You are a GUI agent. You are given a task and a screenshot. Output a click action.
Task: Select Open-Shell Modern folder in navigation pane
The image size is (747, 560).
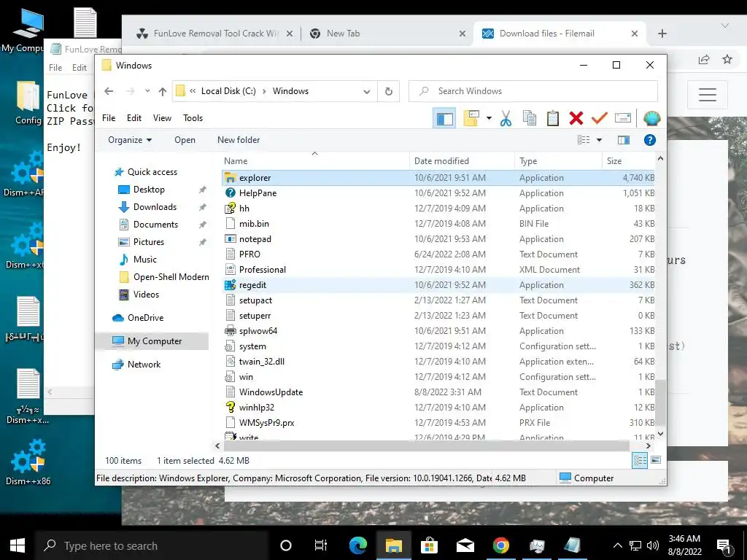pos(171,277)
